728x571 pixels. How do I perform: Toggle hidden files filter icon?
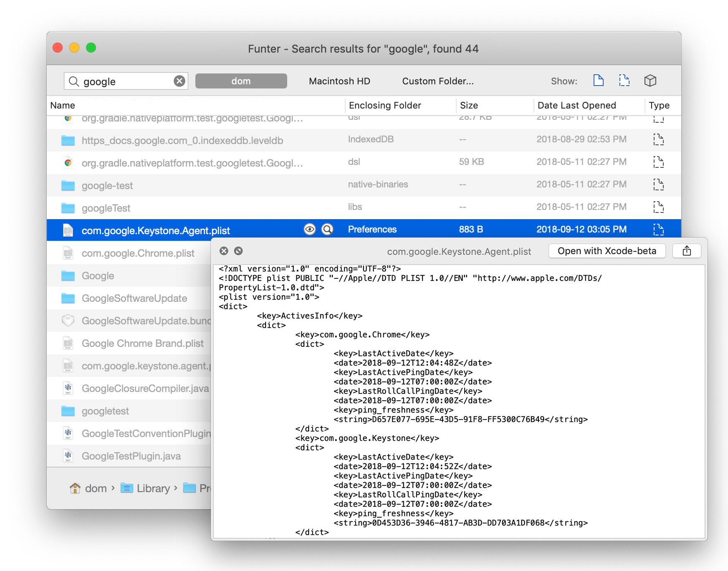pyautogui.click(x=624, y=80)
